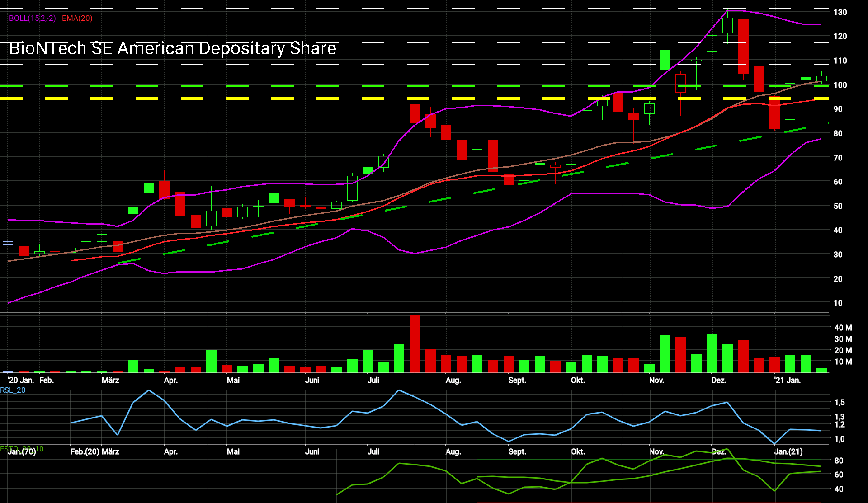Click the 10 price axis label
Viewport: 868px width, 503px height.
point(838,303)
